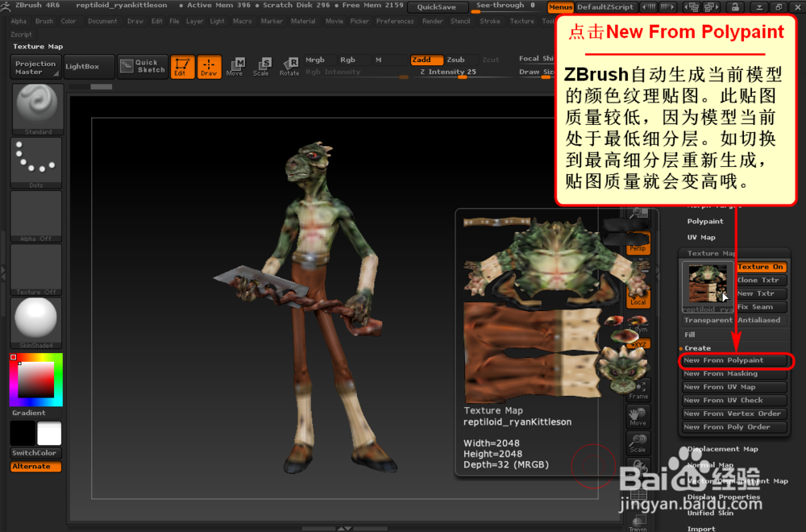Toggle Antialiased texture option
Image resolution: width=806 pixels, height=532 pixels.
coord(762,320)
